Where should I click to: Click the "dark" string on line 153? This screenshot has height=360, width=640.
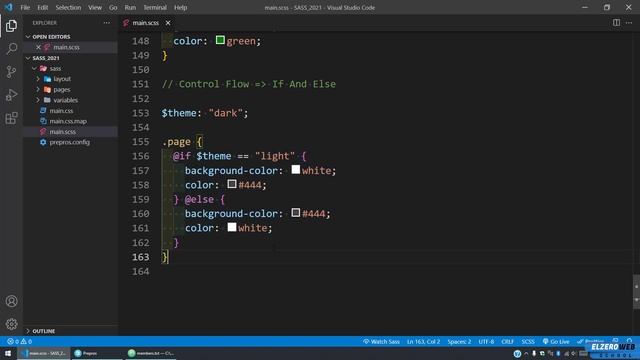point(226,113)
